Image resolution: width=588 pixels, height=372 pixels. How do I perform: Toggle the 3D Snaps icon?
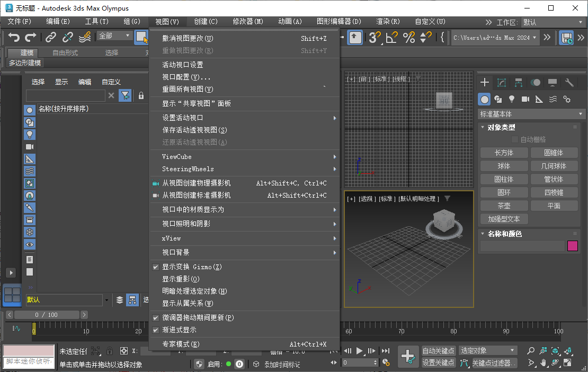point(374,37)
